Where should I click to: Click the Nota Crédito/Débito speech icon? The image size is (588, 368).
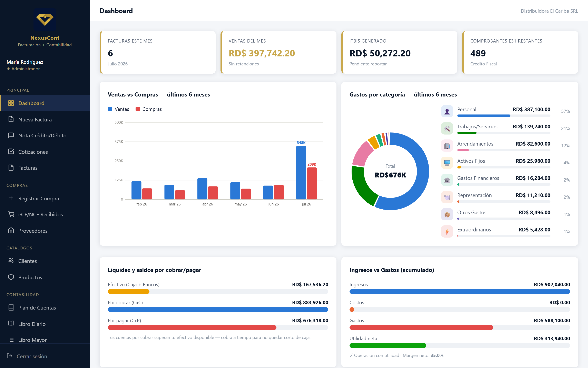click(11, 135)
